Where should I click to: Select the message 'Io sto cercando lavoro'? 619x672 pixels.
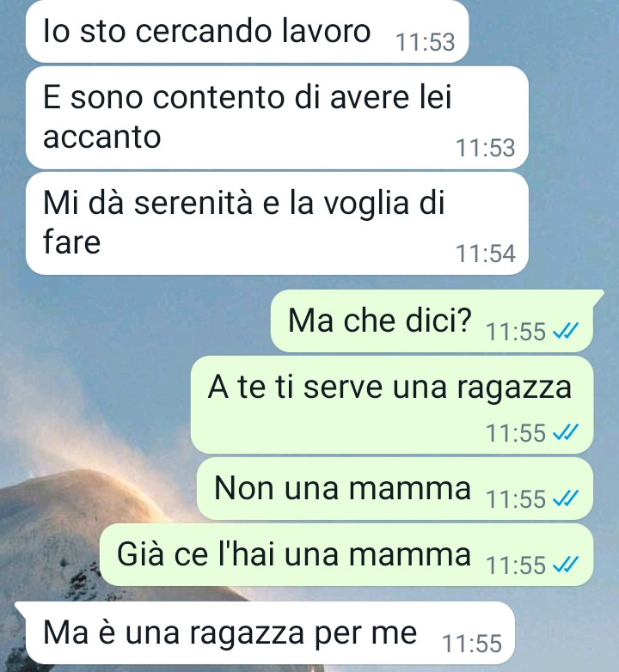click(247, 32)
